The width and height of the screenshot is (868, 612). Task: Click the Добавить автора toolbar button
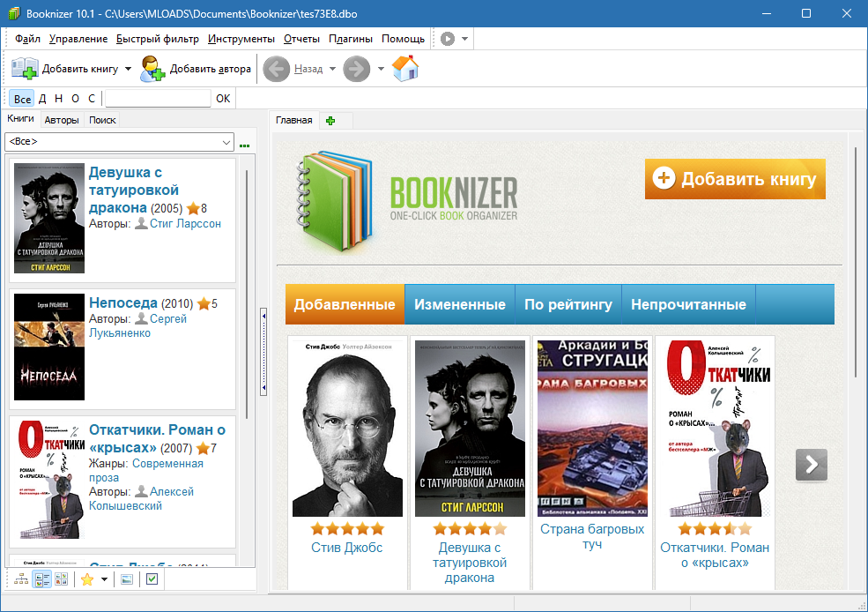196,69
